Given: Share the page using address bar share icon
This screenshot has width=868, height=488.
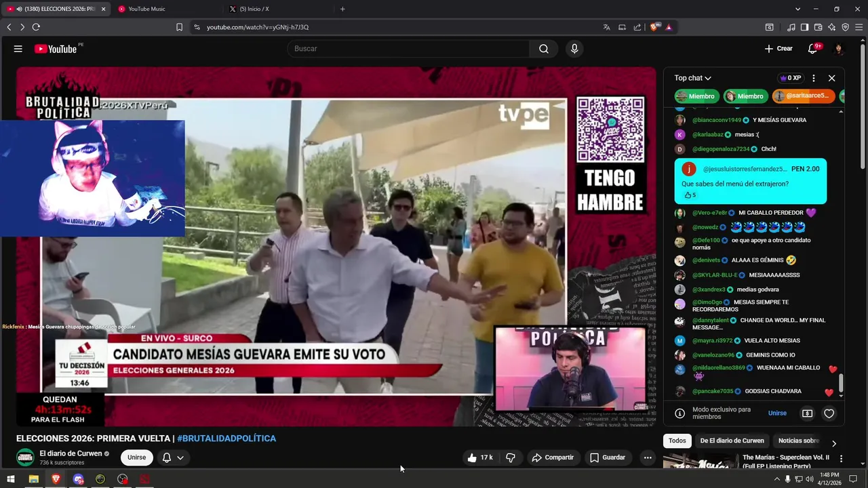Looking at the screenshot, I should point(637,27).
